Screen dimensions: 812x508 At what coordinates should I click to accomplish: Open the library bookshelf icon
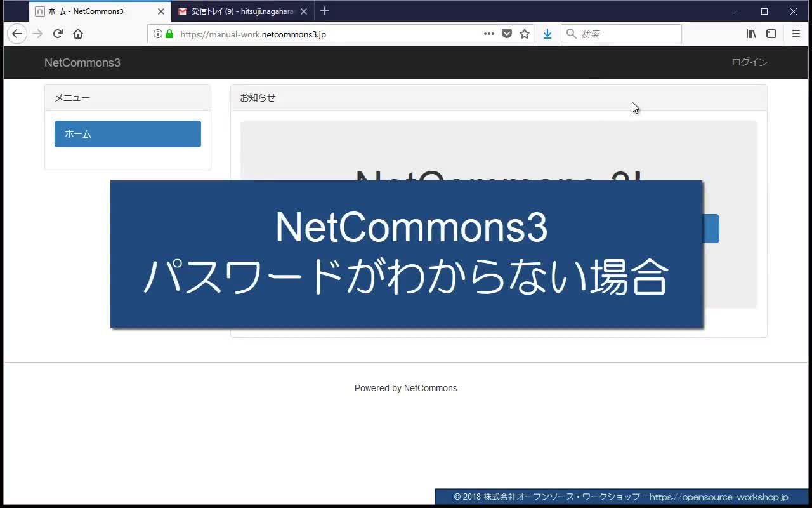[x=751, y=34]
